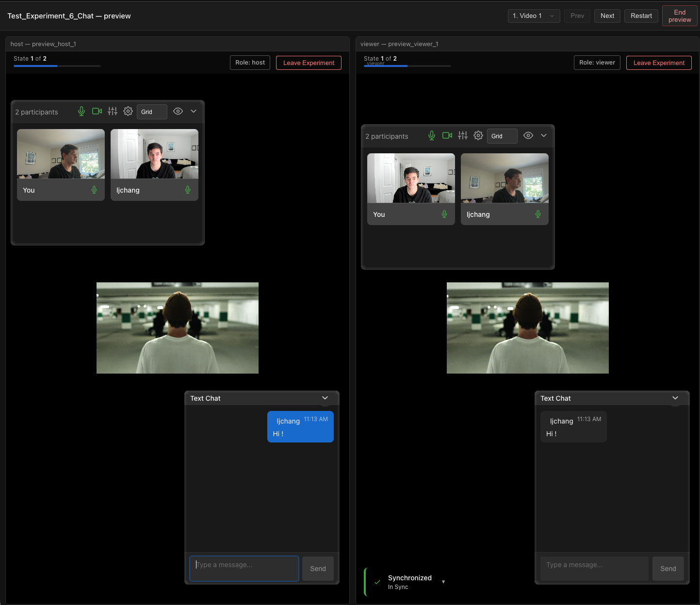Open Grid layout dropdown in viewer panel
Viewport: 700px width, 605px height.
pyautogui.click(x=502, y=136)
